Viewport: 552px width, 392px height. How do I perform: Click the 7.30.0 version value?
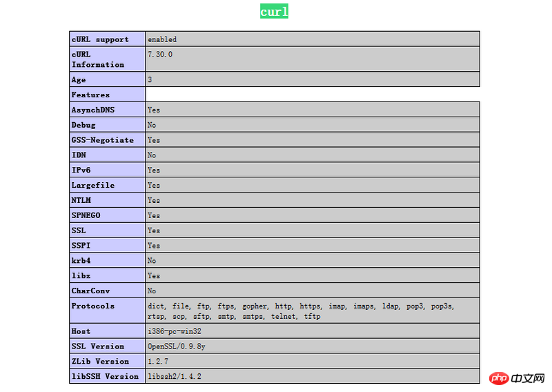coord(160,55)
